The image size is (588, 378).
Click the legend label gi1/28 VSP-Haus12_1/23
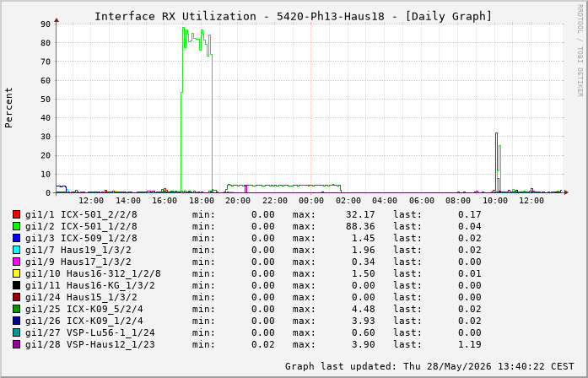pos(90,344)
